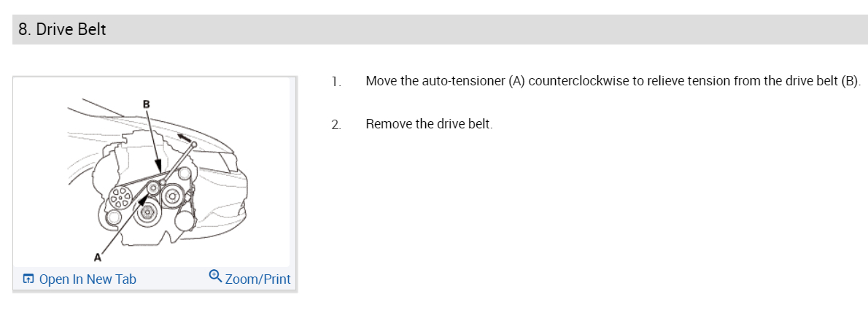This screenshot has width=868, height=321.
Task: Click the 'Open In New Tab' link text
Action: pyautogui.click(x=88, y=279)
